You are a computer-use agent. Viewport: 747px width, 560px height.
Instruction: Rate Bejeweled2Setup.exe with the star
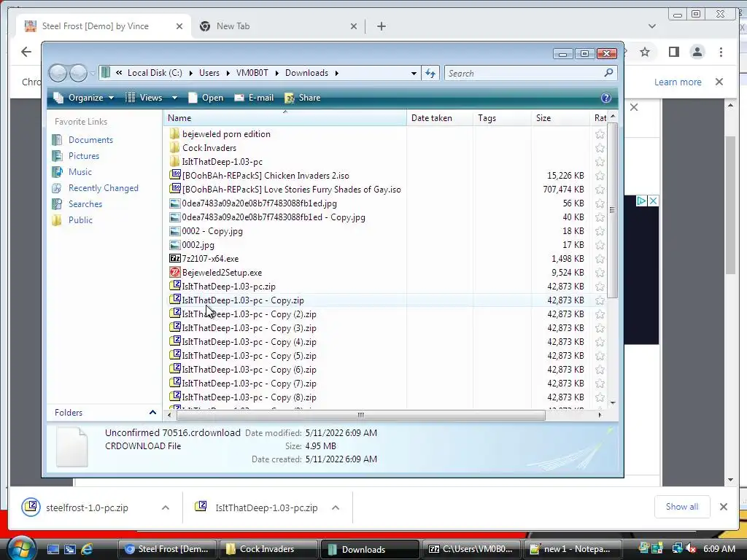tap(600, 273)
